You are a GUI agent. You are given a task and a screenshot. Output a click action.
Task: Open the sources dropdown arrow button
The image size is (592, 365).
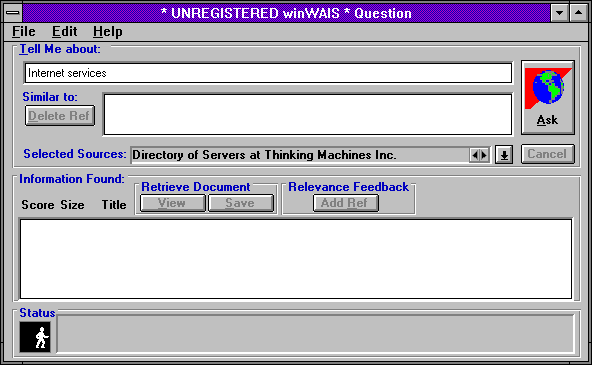click(504, 155)
